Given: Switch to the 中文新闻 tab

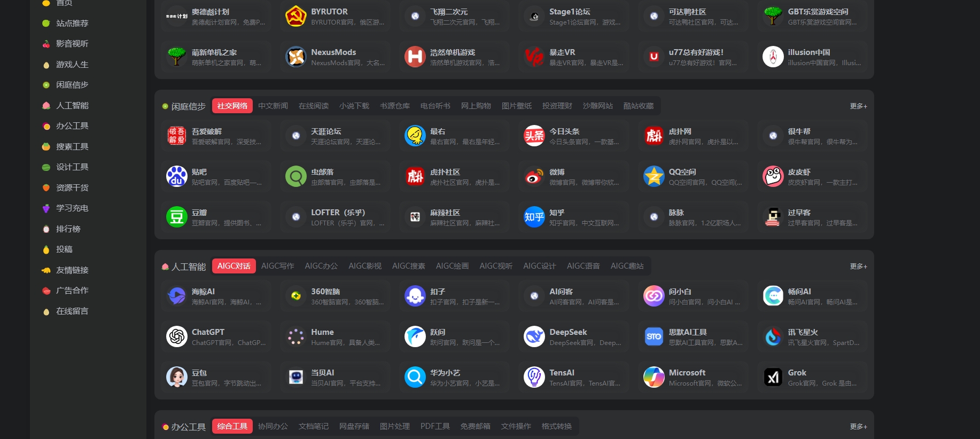Looking at the screenshot, I should (273, 106).
